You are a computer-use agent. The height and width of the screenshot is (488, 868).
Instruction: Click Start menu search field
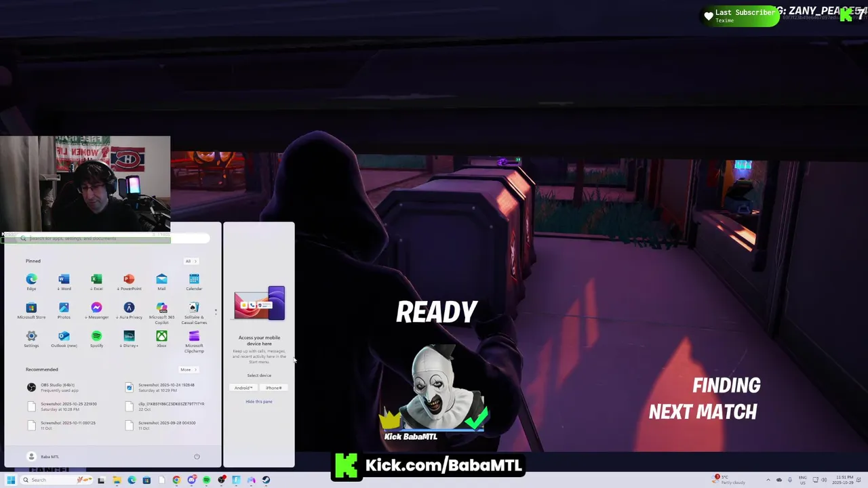[113, 239]
